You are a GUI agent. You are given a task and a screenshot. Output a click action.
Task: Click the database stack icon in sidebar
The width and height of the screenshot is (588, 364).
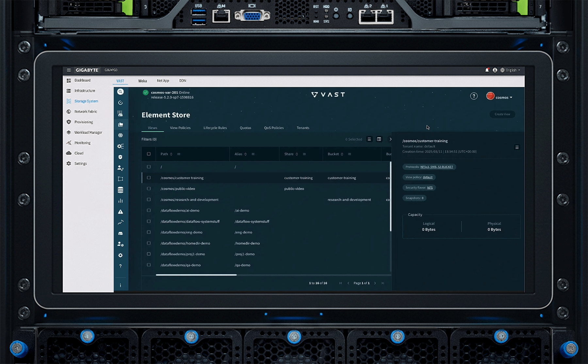coord(121,190)
